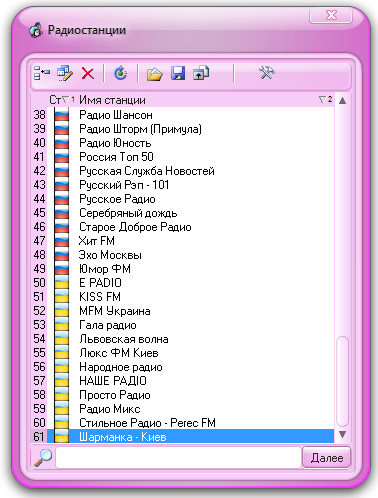Open settings with hammer and wrench icon
378x498 pixels.
(x=267, y=72)
